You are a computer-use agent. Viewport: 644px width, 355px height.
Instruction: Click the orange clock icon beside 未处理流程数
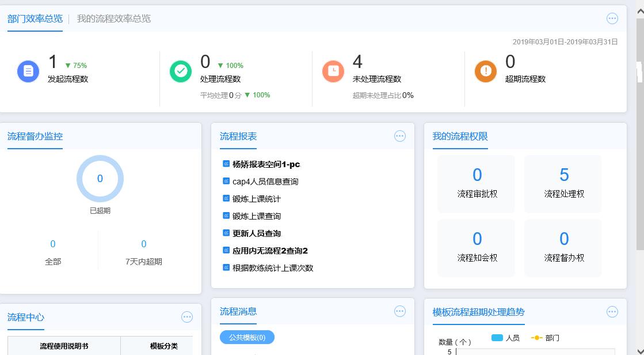pos(333,71)
